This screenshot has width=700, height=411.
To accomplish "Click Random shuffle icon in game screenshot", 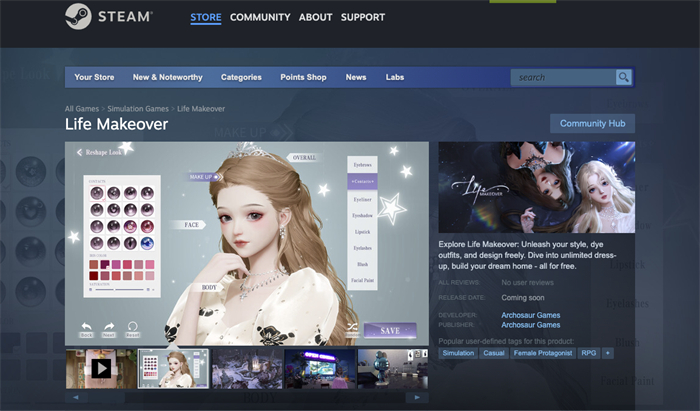I will (x=352, y=330).
